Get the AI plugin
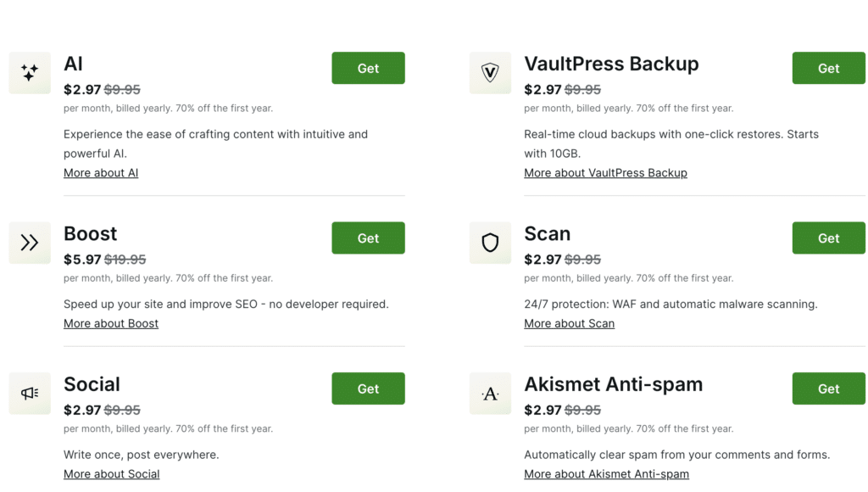This screenshot has width=868, height=492. [x=368, y=68]
